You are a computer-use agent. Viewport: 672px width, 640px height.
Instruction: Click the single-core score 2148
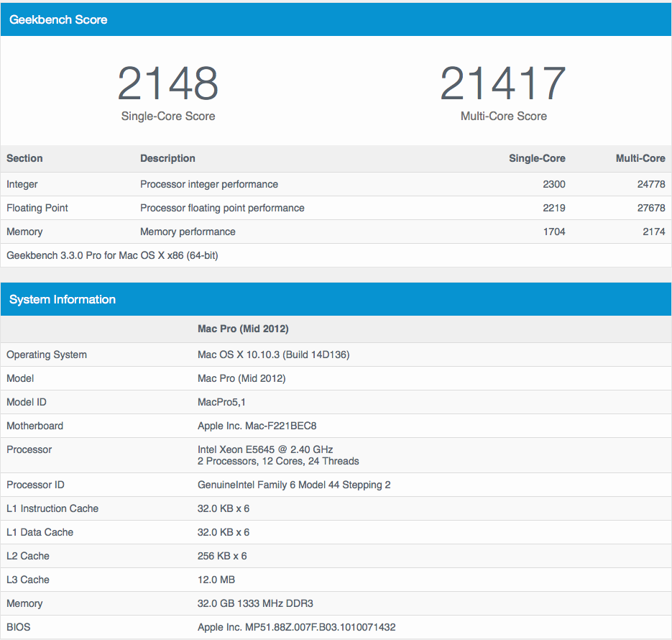tap(168, 83)
